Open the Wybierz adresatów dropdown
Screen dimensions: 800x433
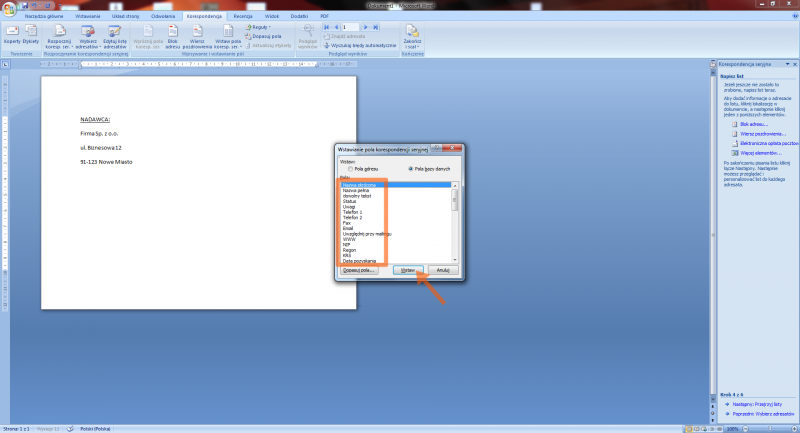pyautogui.click(x=87, y=38)
